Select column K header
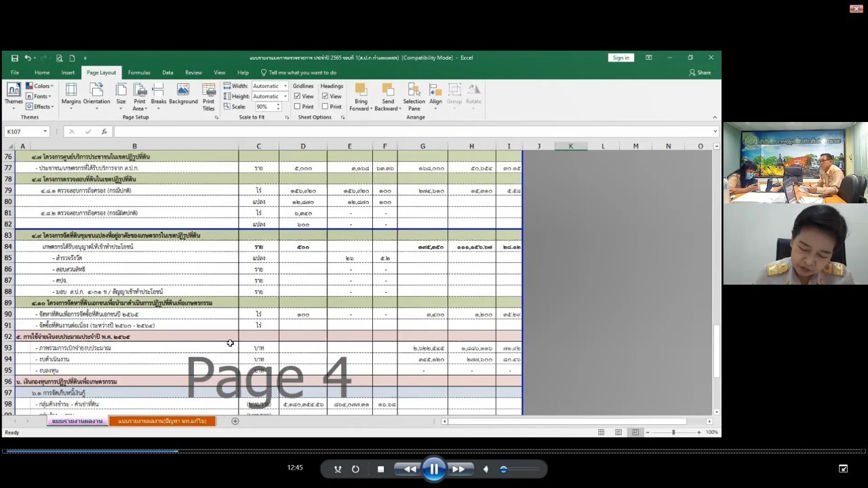Image resolution: width=868 pixels, height=488 pixels. 570,146
